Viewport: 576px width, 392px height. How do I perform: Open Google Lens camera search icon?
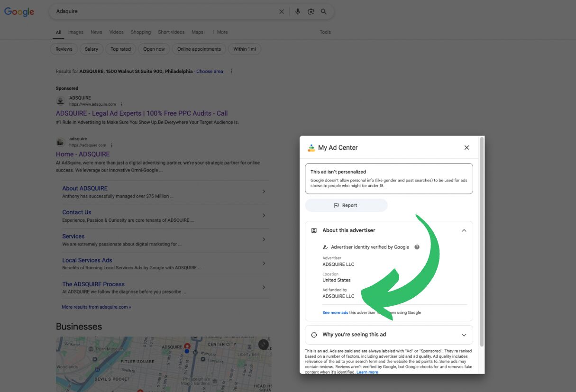point(311,11)
